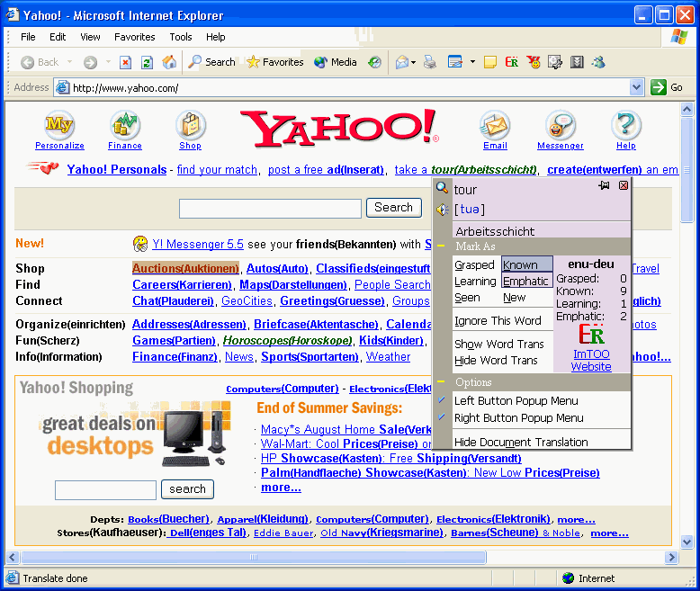Open the File menu
Image resolution: width=700 pixels, height=591 pixels.
click(x=28, y=37)
